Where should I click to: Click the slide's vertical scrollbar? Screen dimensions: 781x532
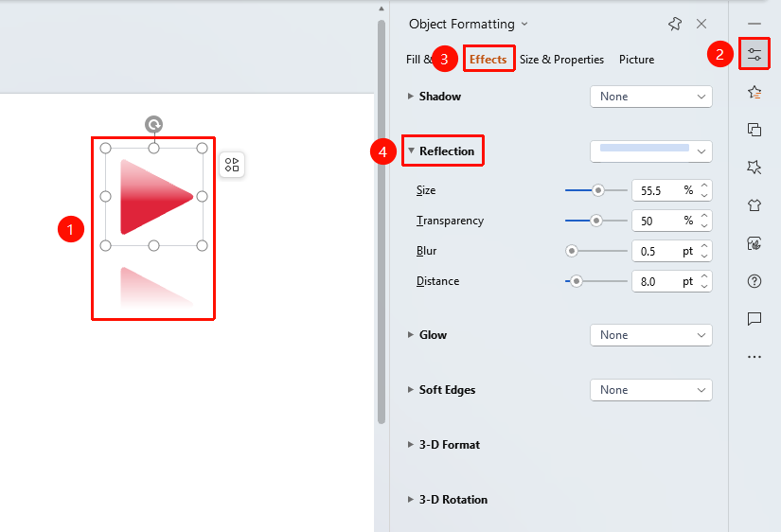click(382, 222)
